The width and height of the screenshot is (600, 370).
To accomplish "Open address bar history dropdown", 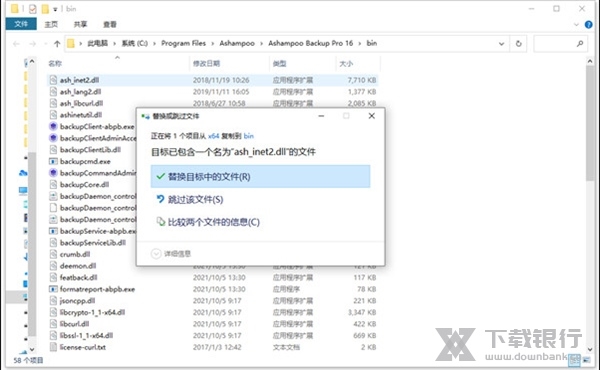I will [x=501, y=44].
